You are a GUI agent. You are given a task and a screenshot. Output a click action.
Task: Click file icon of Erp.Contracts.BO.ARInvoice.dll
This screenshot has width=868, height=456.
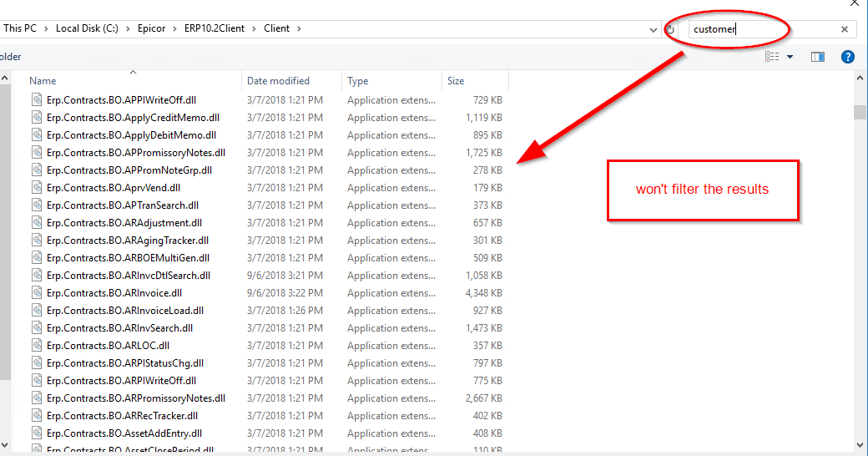pos(37,293)
